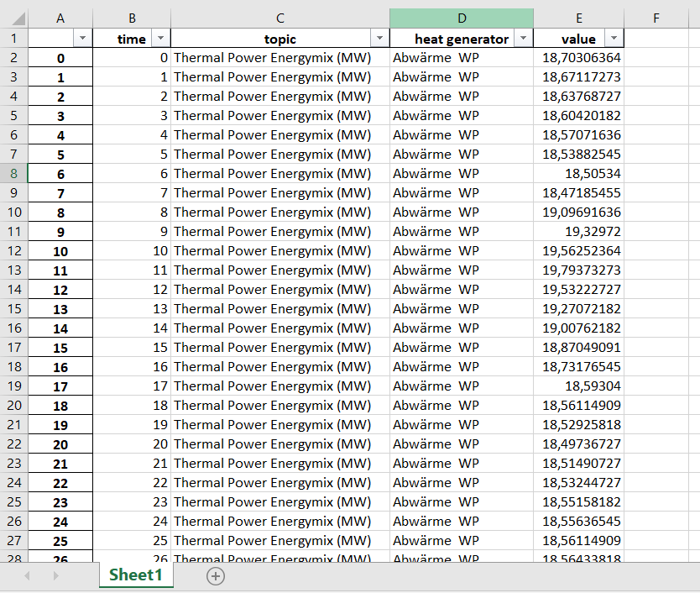Screen dimensions: 700x593
Task: Select cell with value 19,00762182
Action: (x=578, y=328)
